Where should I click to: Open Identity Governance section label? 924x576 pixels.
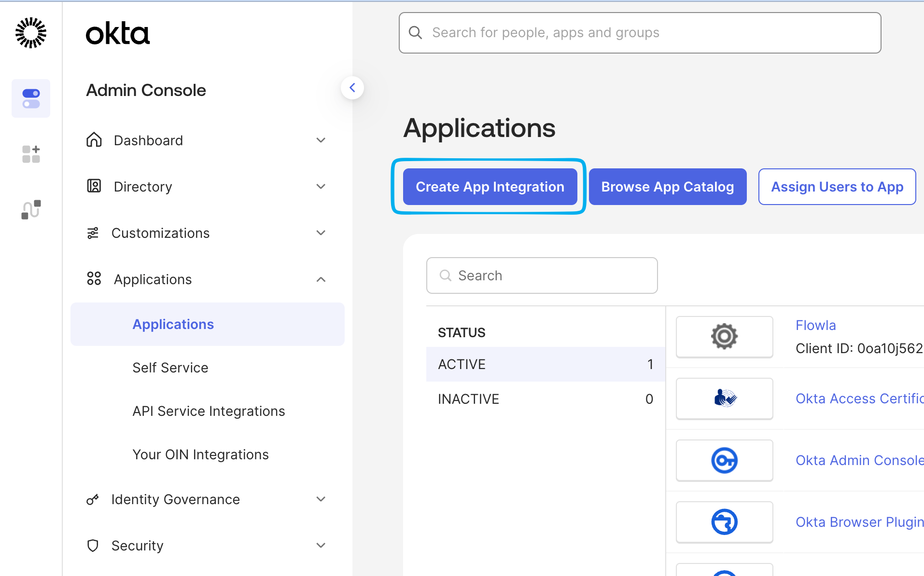[175, 499]
